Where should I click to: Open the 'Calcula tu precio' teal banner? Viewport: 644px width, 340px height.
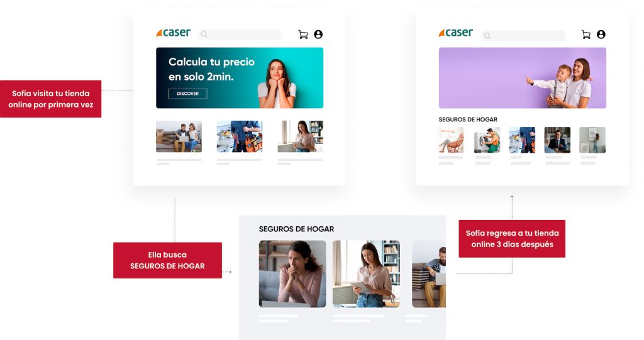coord(240,78)
